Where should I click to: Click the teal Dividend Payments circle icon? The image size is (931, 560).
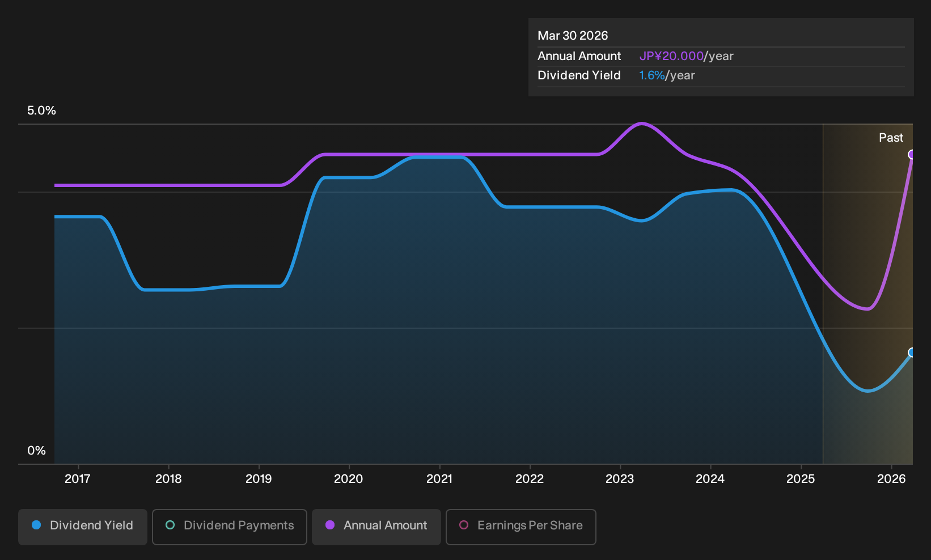click(170, 525)
